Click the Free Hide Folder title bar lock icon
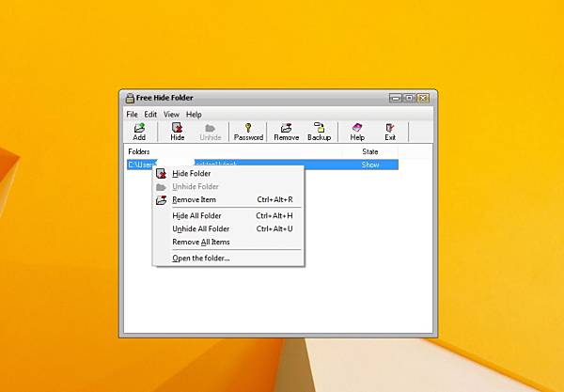 [130, 98]
